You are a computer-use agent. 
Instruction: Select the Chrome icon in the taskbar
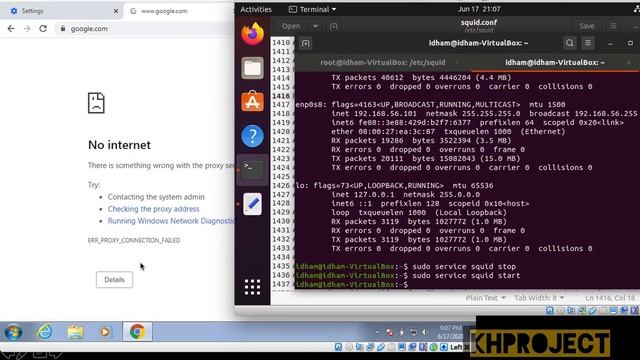click(x=137, y=332)
